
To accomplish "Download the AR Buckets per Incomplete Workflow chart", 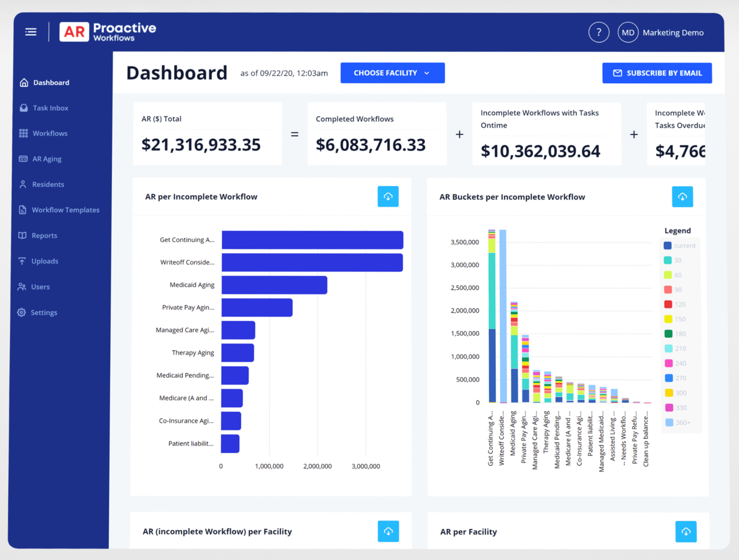I will coord(682,197).
